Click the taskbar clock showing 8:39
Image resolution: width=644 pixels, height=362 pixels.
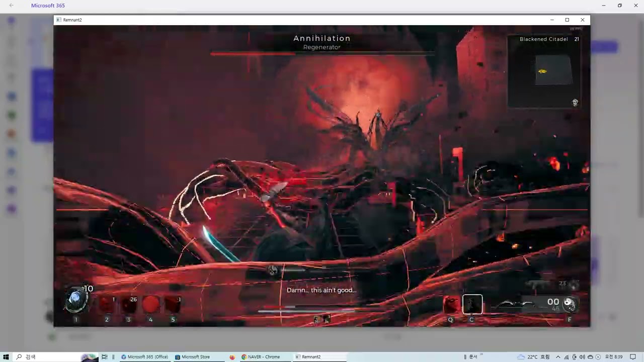614,357
